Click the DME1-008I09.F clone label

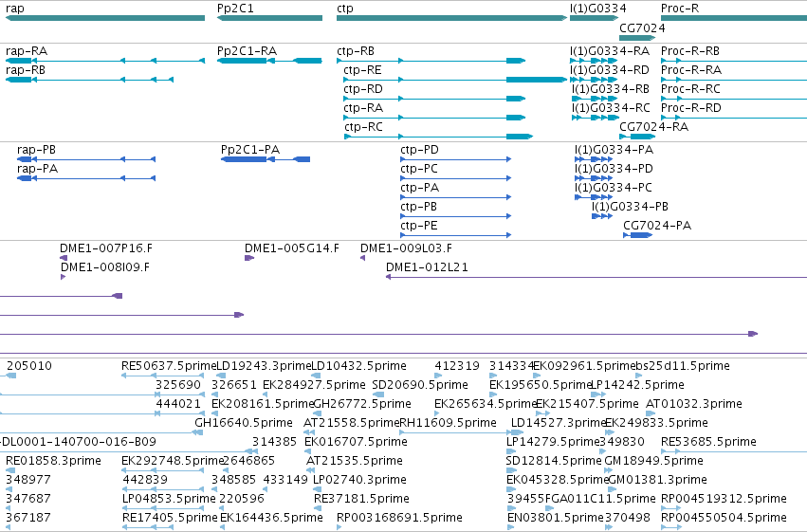(x=105, y=267)
